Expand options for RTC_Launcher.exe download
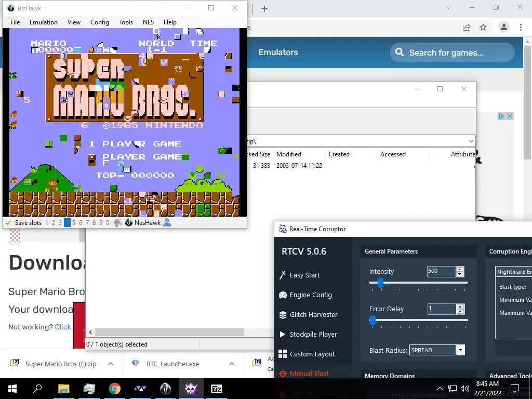 pos(231,364)
